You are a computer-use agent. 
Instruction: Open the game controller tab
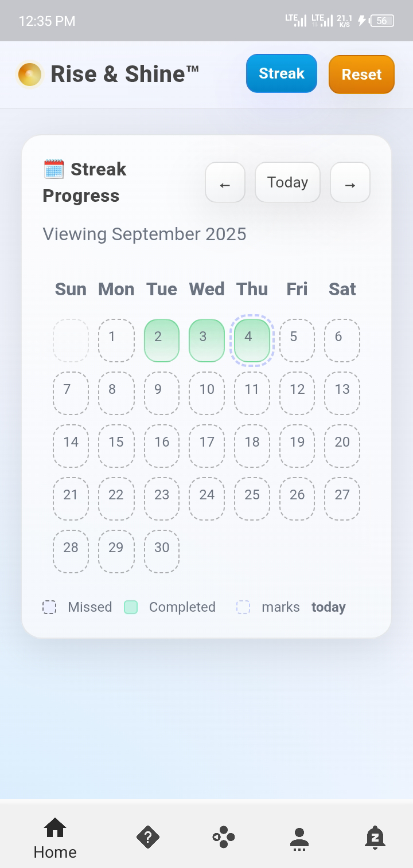[x=224, y=837]
